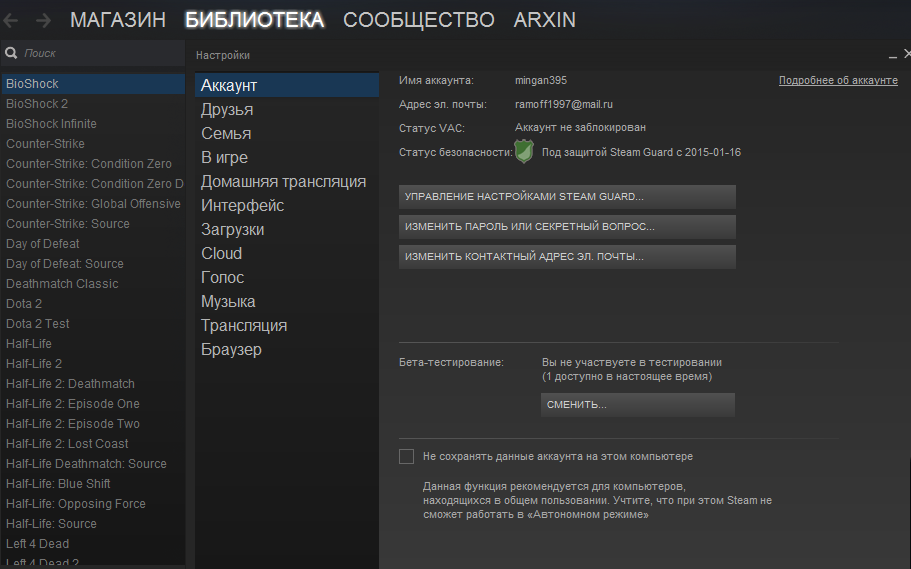911x569 pixels.
Task: Open the МАГАЗИН tab
Action: tap(118, 20)
